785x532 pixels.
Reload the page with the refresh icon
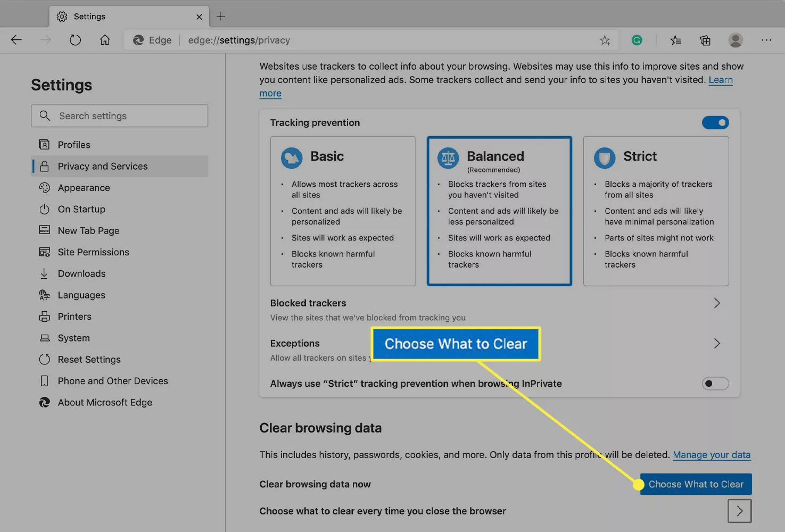(75, 40)
